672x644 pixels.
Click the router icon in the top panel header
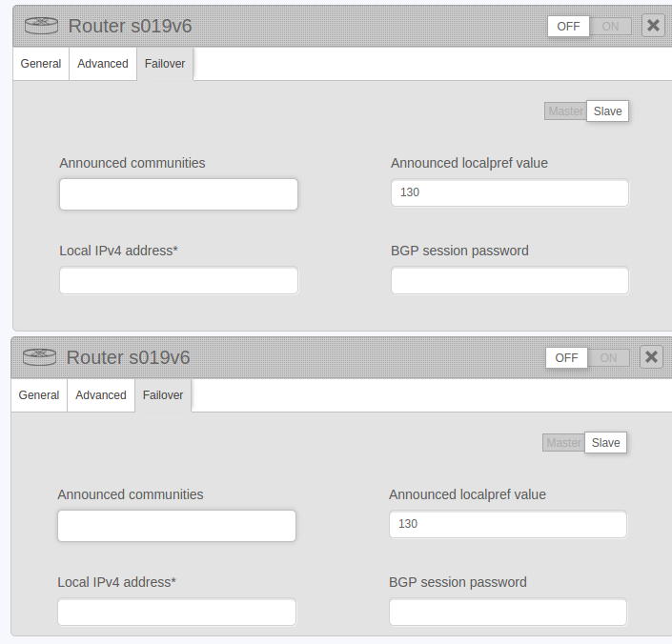click(41, 26)
